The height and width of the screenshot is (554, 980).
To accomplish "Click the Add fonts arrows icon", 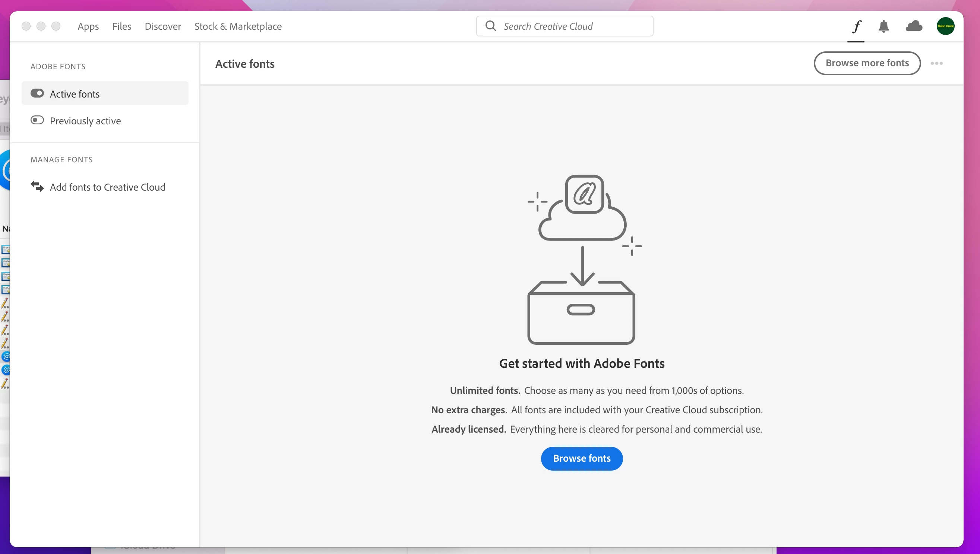I will pos(37,187).
